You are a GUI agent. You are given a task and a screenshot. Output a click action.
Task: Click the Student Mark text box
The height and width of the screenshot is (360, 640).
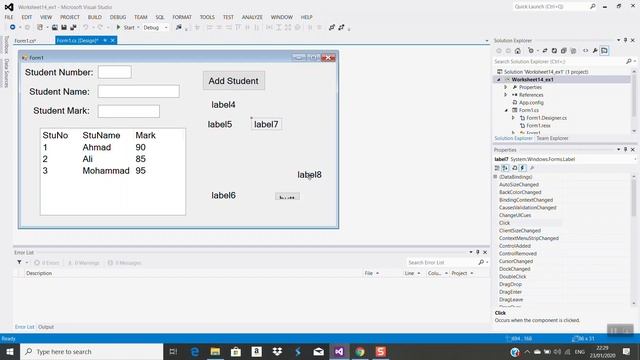pyautogui.click(x=129, y=111)
